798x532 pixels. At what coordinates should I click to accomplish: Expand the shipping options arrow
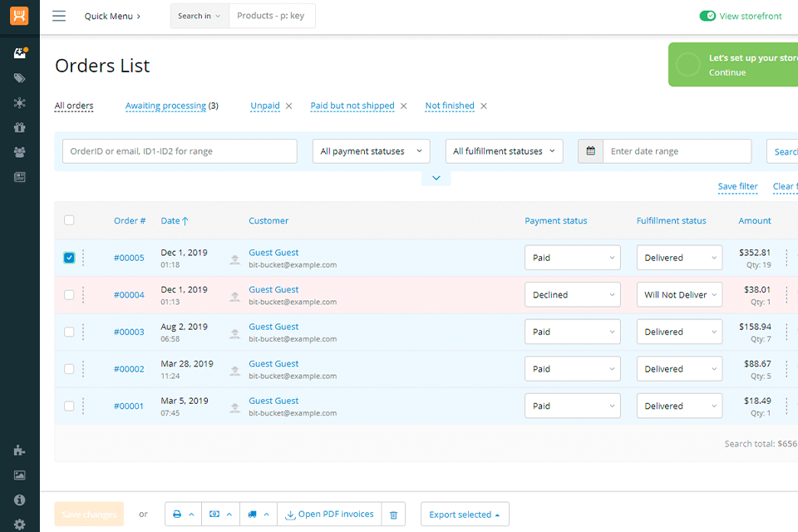(x=267, y=515)
